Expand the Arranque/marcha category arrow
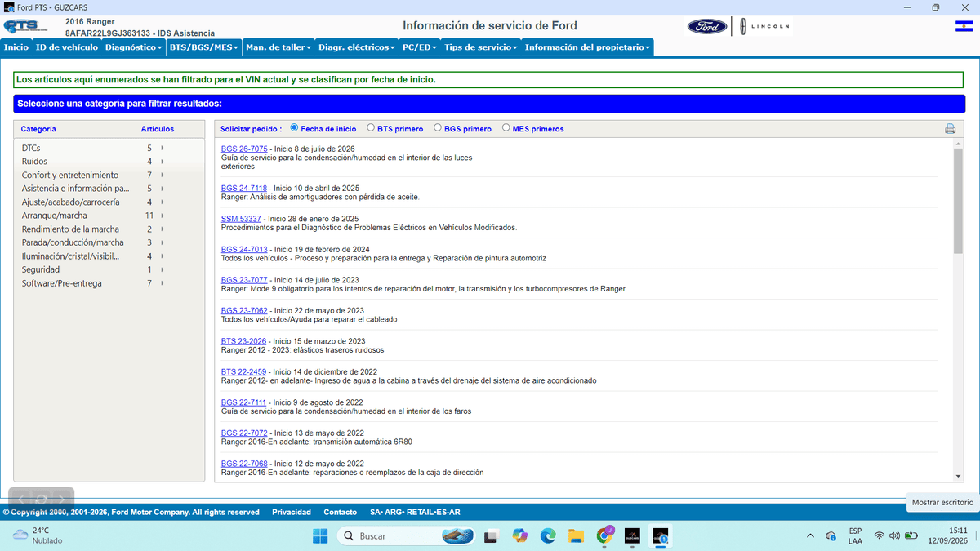 click(163, 216)
